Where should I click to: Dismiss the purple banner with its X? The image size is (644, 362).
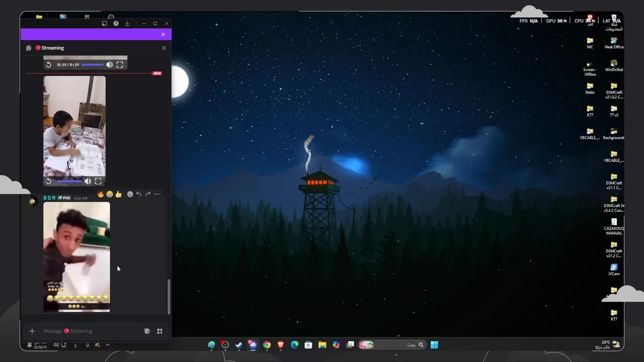[163, 34]
